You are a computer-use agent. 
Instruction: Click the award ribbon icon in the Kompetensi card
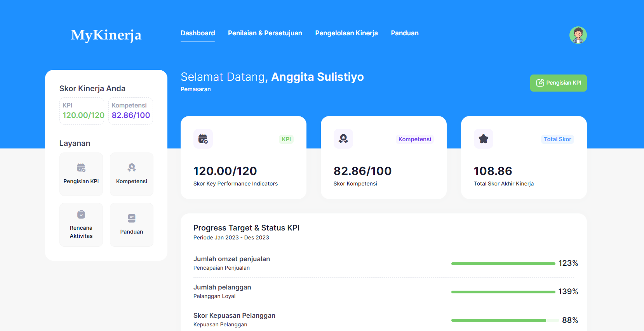(x=343, y=139)
